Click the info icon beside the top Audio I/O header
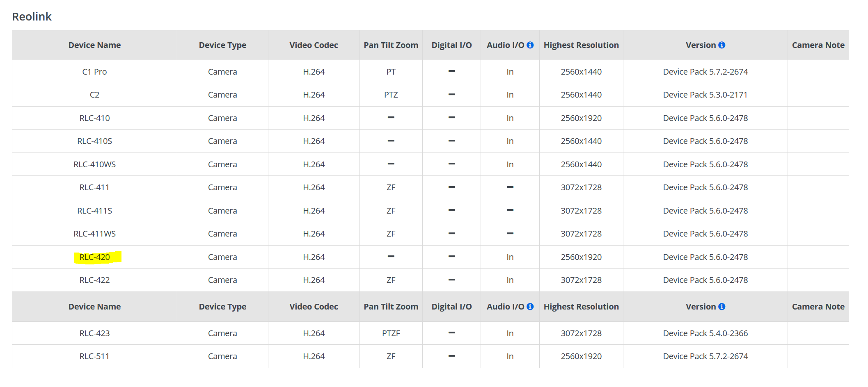Viewport: 868px width, 387px height. click(530, 45)
